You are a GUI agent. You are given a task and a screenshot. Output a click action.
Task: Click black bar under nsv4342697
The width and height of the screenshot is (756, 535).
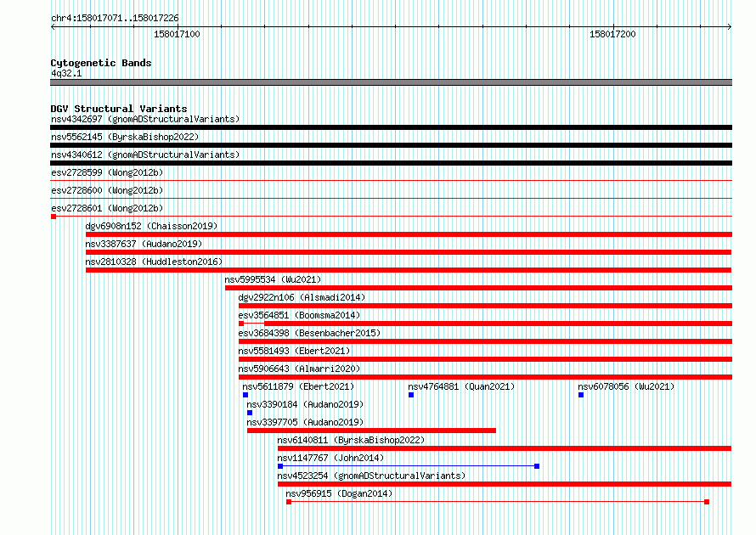391,127
